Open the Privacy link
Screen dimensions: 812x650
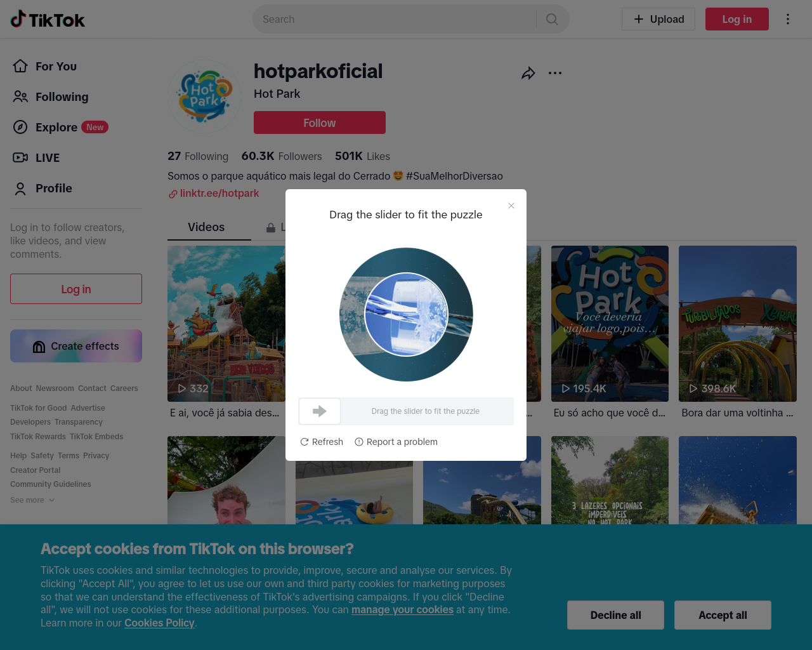96,456
